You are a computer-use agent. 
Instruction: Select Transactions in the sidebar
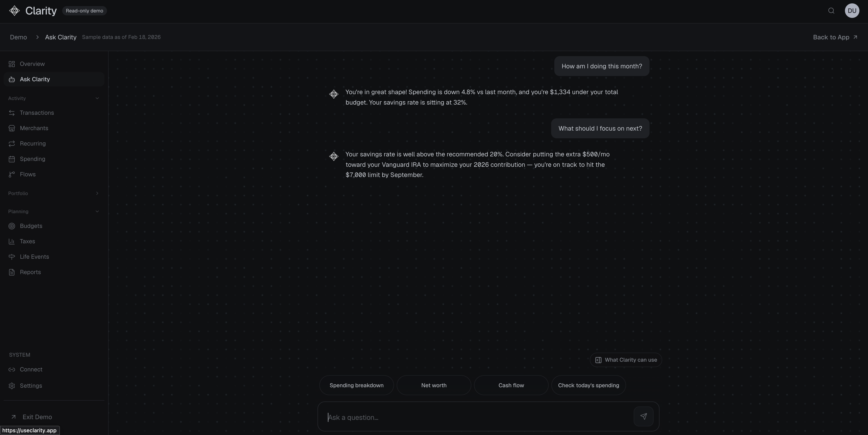click(36, 113)
